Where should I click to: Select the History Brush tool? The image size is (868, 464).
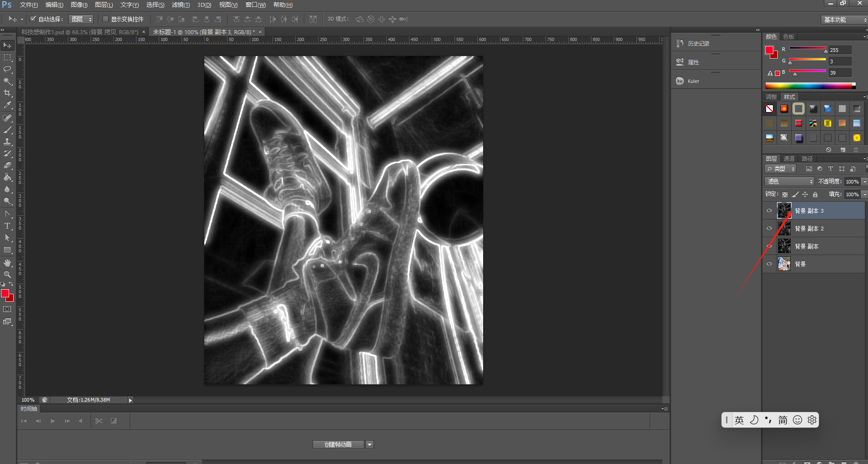(7, 153)
